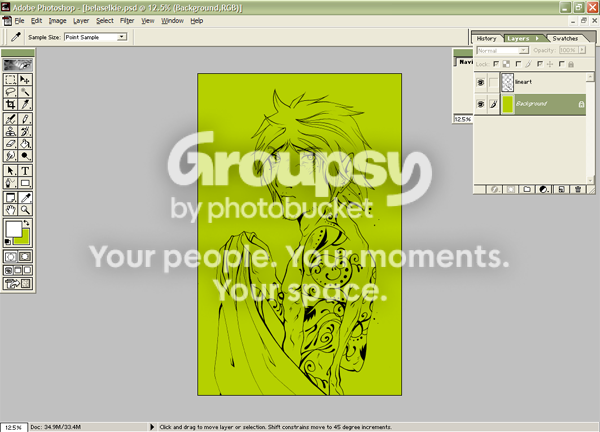This screenshot has height=432, width=600.
Task: Create a new set folder button
Action: pyautogui.click(x=527, y=189)
